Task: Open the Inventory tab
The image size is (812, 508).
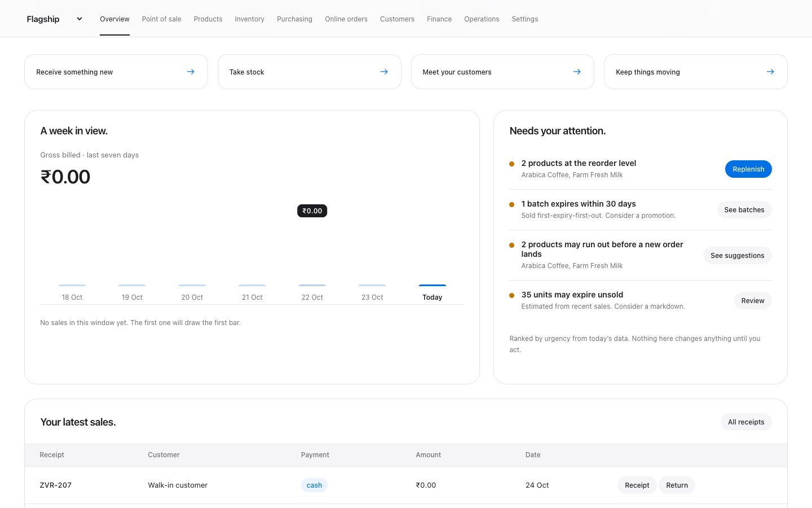Action: pyautogui.click(x=249, y=19)
